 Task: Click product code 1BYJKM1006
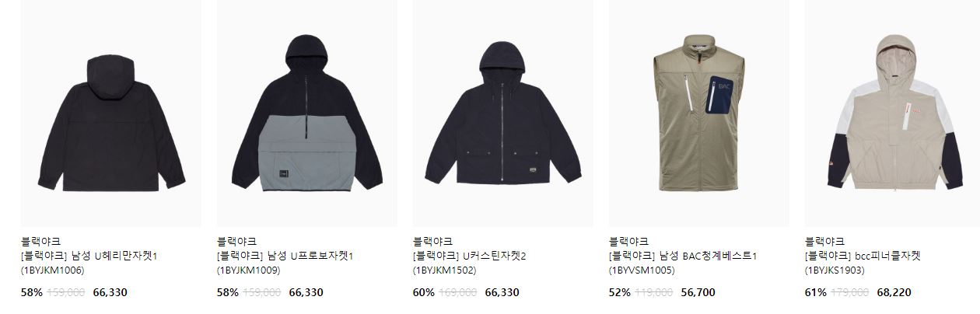pos(52,270)
